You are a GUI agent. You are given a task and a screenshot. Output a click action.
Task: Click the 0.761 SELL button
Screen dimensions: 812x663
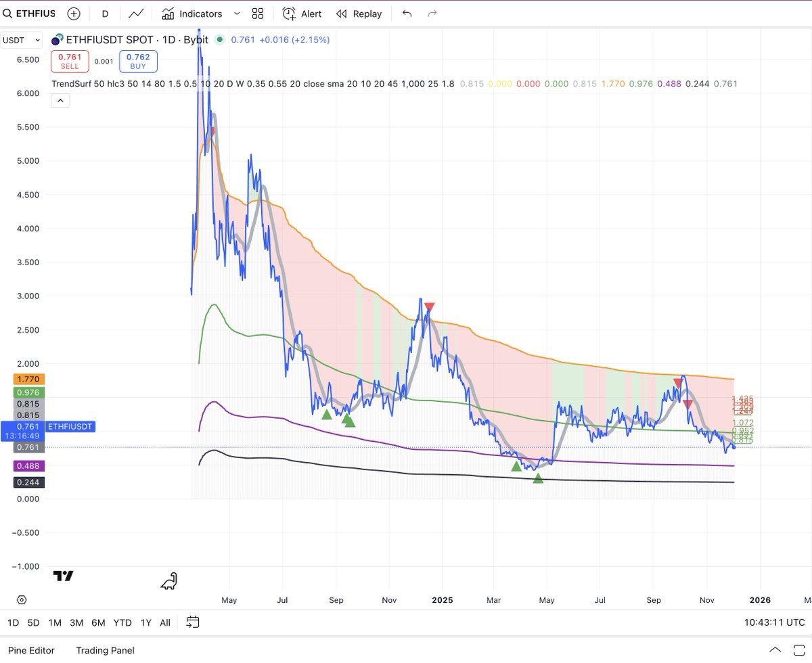coord(70,61)
